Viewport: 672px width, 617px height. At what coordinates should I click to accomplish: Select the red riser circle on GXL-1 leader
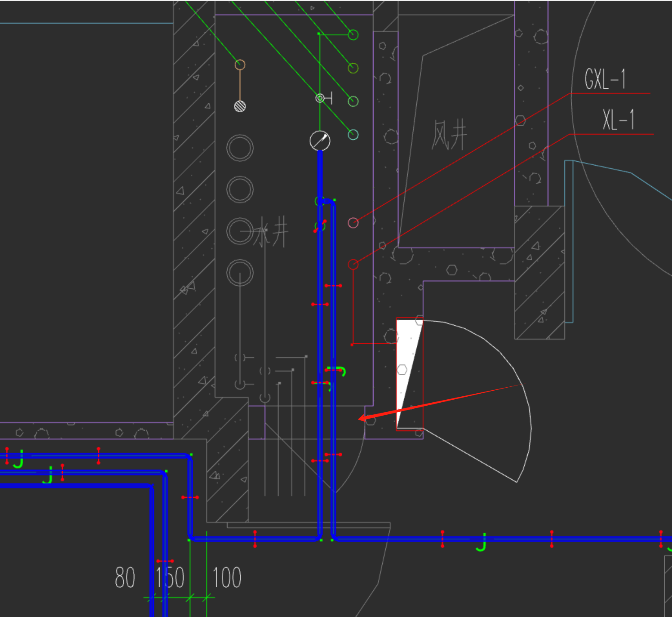point(353,222)
